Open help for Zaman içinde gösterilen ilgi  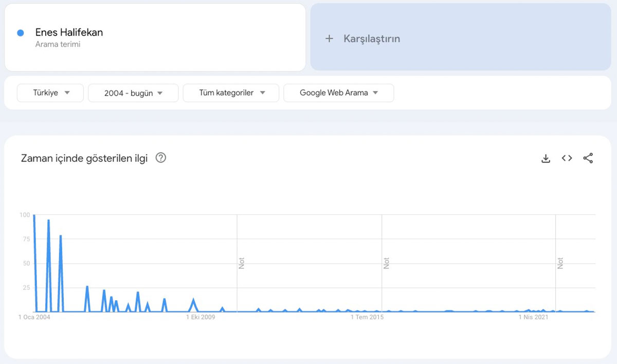tap(161, 158)
